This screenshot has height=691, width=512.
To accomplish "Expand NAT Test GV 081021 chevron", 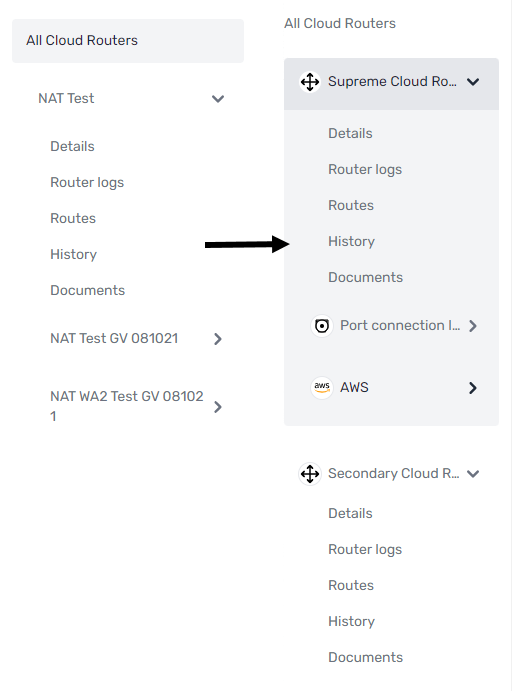I will pos(218,339).
